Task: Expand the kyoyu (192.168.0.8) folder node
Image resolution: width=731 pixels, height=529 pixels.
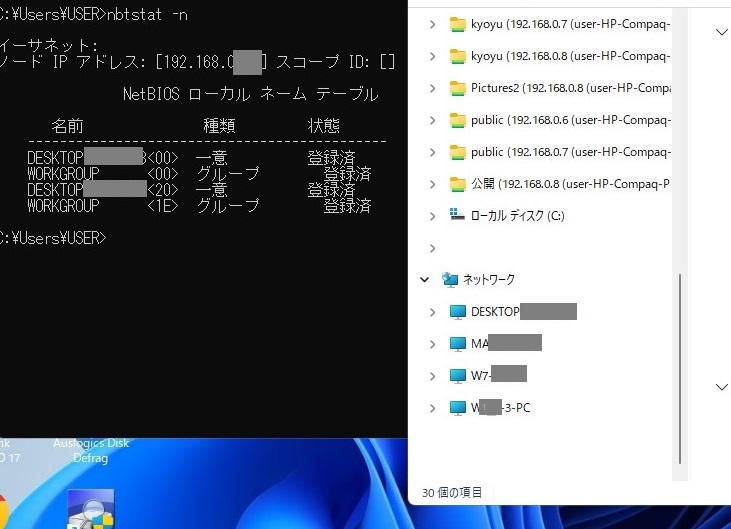Action: coord(432,56)
